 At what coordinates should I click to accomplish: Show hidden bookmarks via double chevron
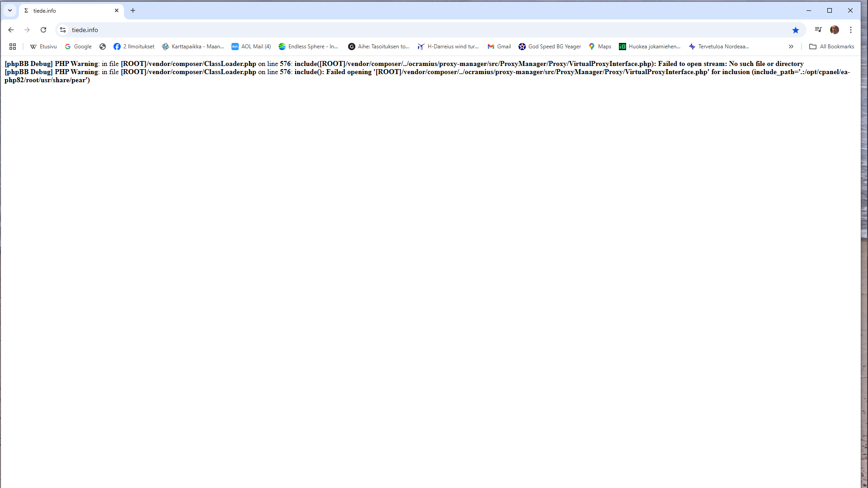791,47
